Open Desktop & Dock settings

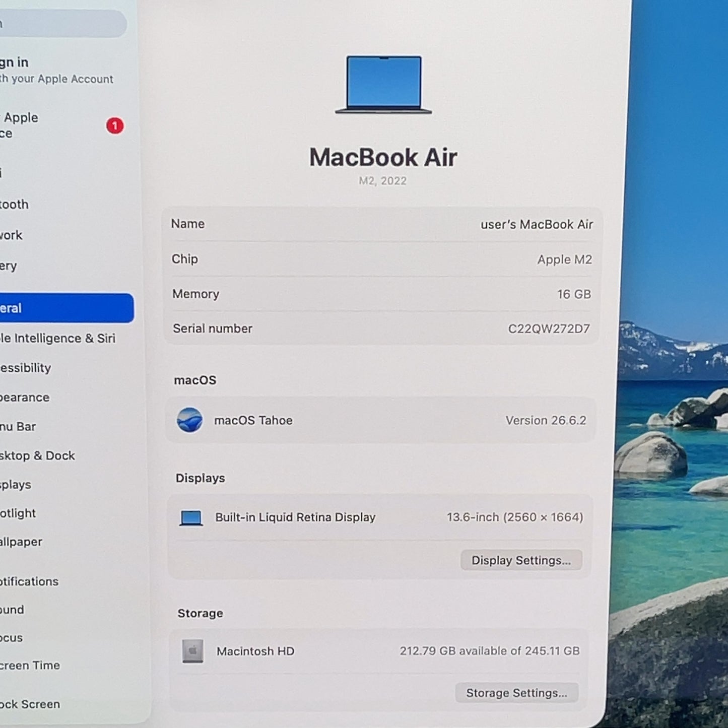click(x=37, y=455)
